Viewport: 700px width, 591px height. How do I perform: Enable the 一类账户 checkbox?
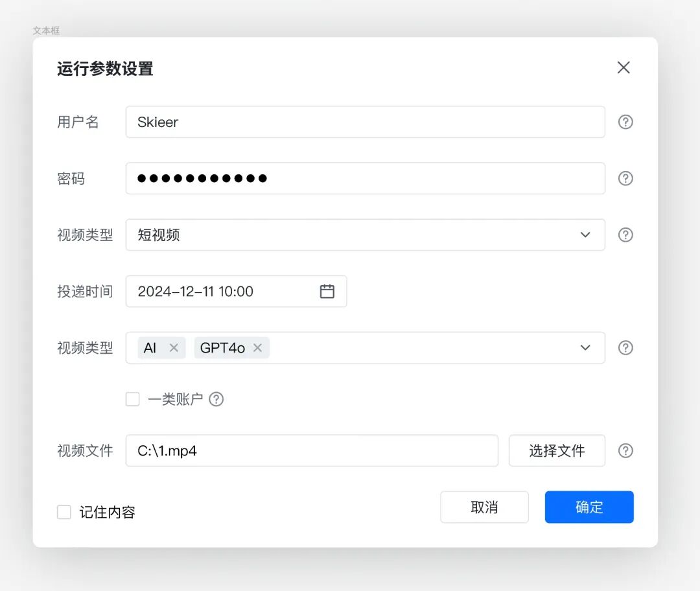(x=132, y=399)
